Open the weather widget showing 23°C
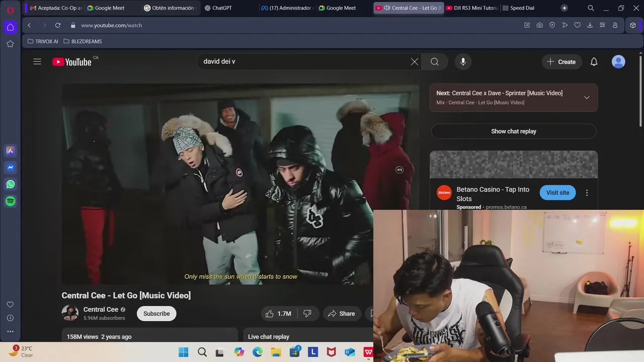Screen dimensions: 644x362 tap(22, 351)
